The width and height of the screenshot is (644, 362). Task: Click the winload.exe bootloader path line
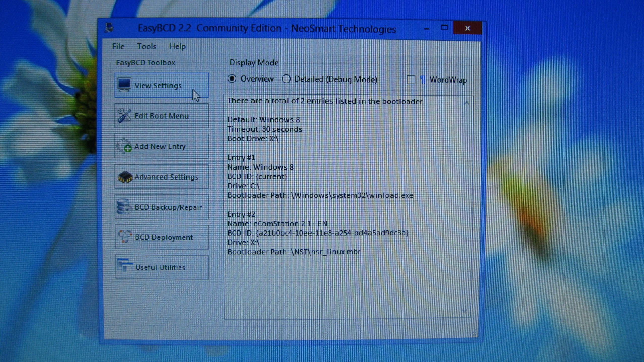(320, 195)
